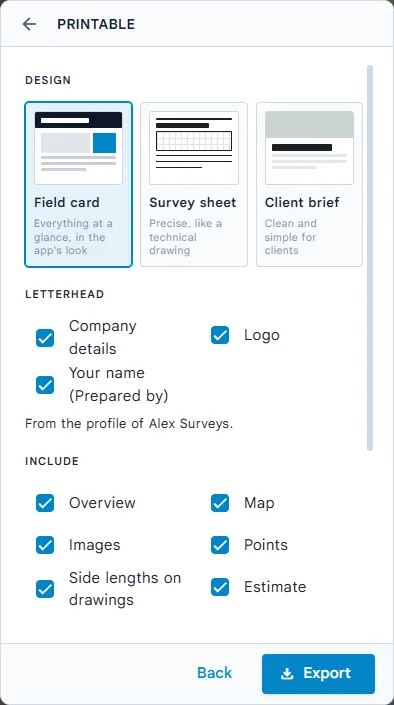Viewport: 394px width, 705px height.
Task: Disable Side lengths on drawings checkbox
Action: click(x=45, y=589)
